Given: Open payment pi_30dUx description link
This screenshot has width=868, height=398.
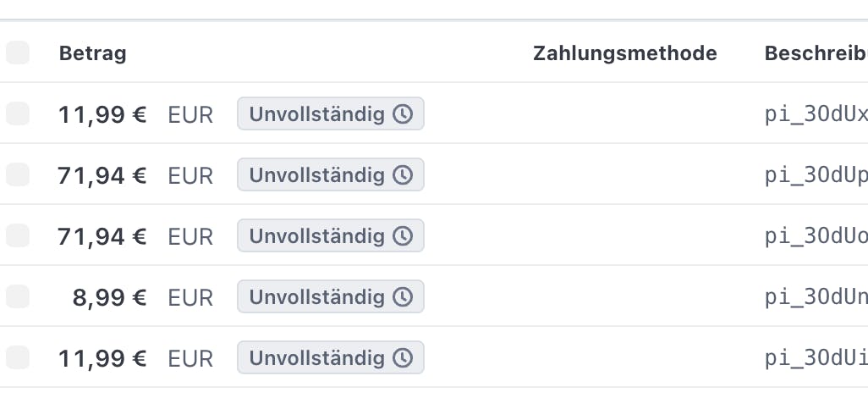Looking at the screenshot, I should point(816,114).
